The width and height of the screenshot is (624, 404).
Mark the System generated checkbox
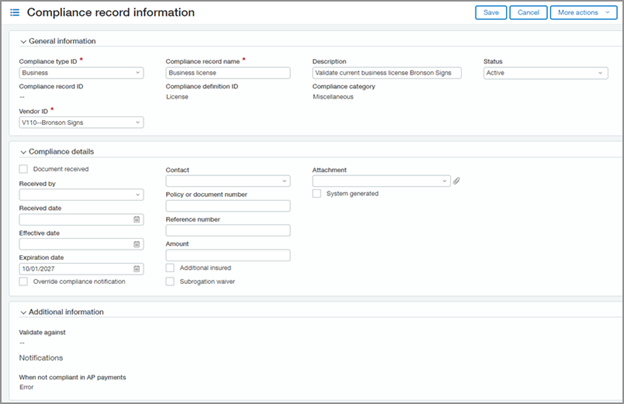317,194
